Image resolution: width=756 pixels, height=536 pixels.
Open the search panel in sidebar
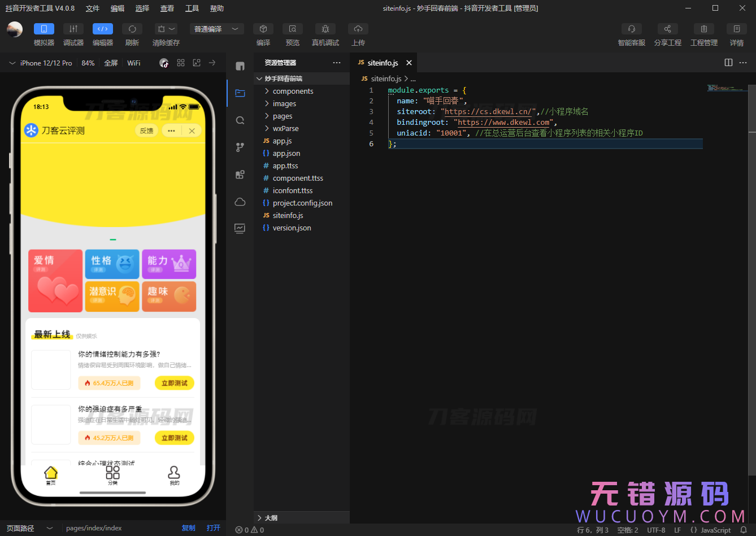point(240,120)
